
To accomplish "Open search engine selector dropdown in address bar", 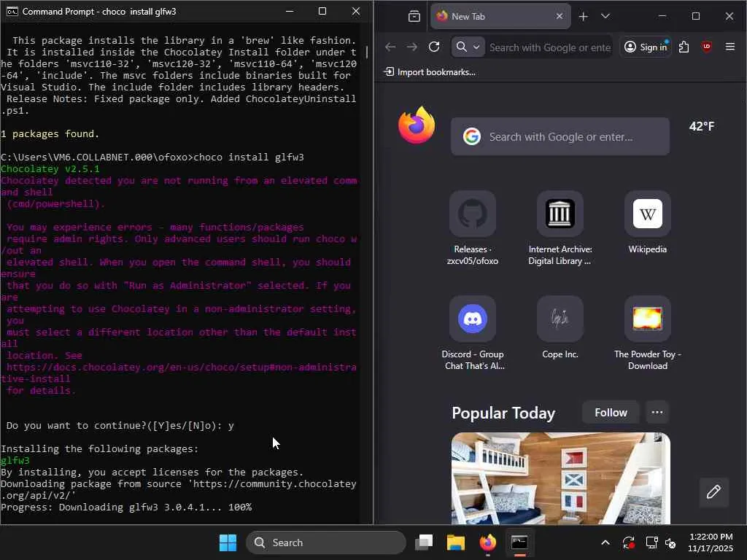I will pos(468,47).
